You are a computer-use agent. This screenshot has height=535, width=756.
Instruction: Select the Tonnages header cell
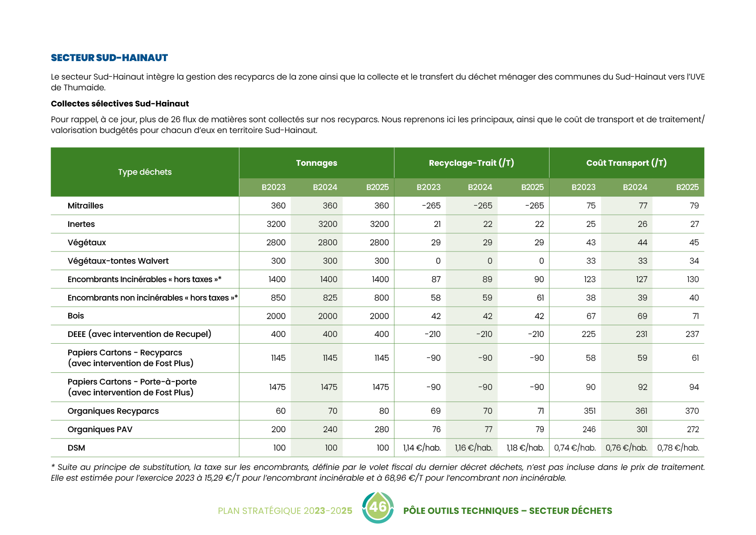click(x=316, y=163)
